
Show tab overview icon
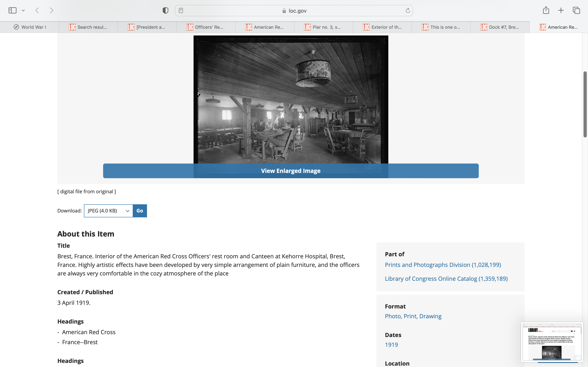[x=576, y=10]
